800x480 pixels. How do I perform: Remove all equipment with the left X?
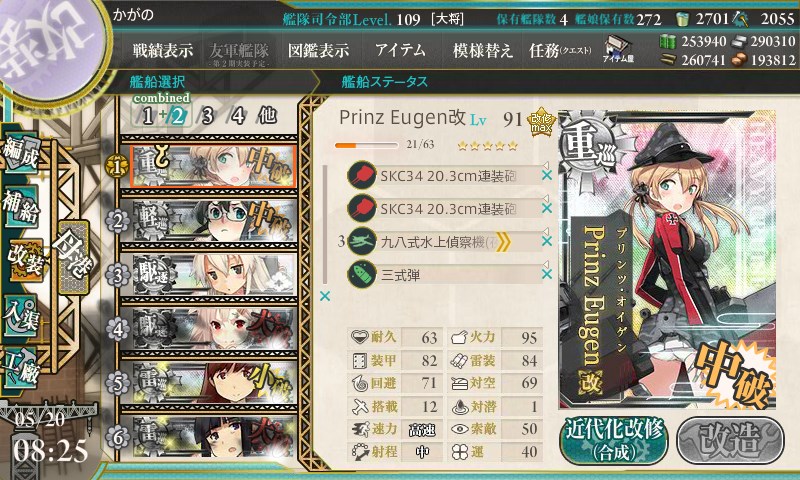[x=324, y=296]
